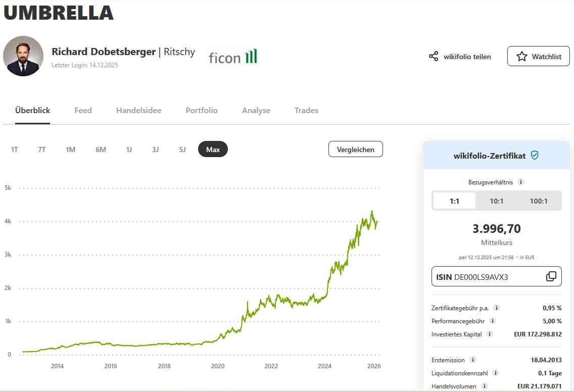This screenshot has height=392, width=574.
Task: Open Richard Dobetsberger's profile link
Action: coord(104,52)
